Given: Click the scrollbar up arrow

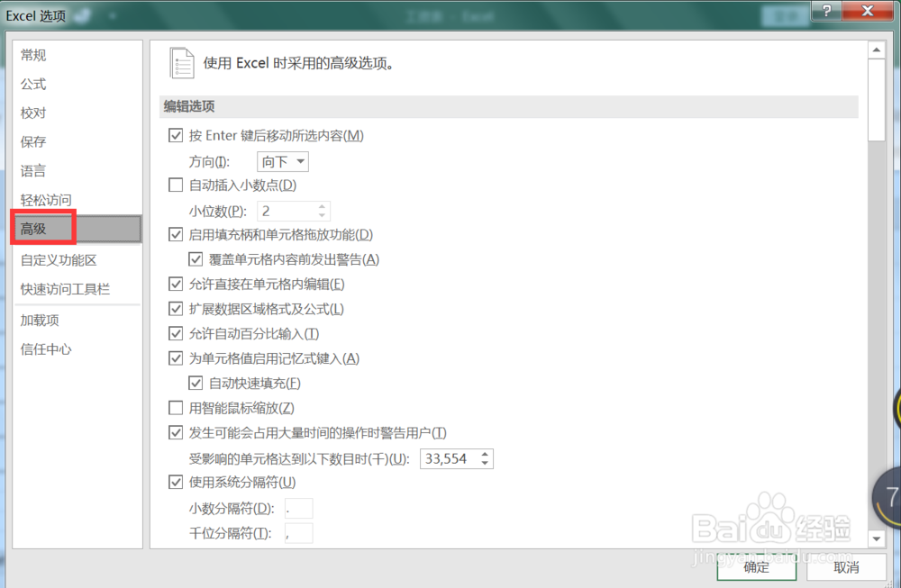Looking at the screenshot, I should pyautogui.click(x=877, y=50).
